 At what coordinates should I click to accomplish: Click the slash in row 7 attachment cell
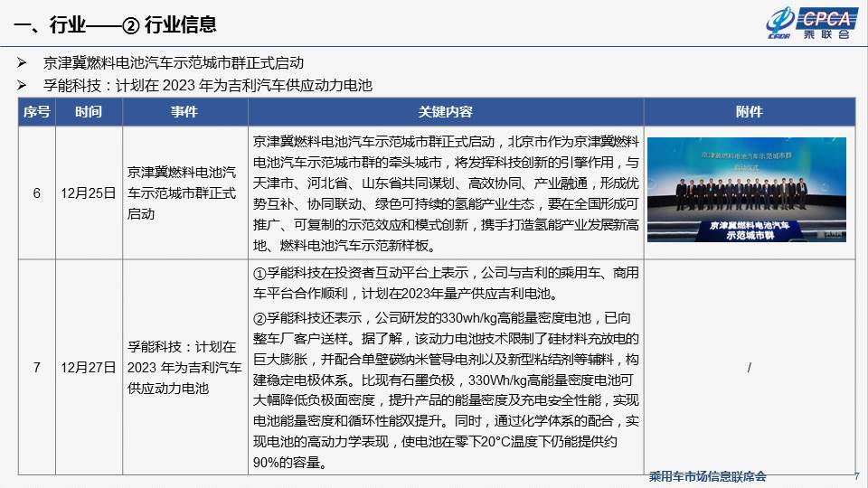[749, 368]
